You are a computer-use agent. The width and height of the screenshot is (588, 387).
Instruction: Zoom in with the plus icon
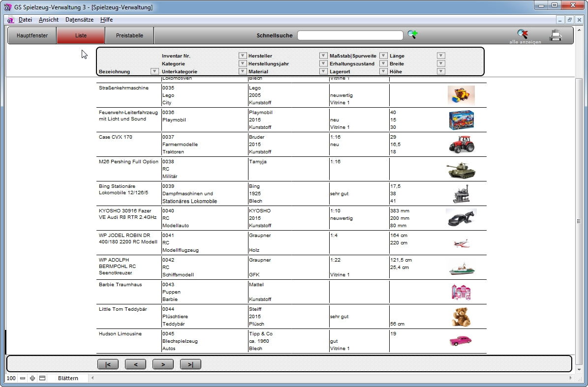pos(32,378)
